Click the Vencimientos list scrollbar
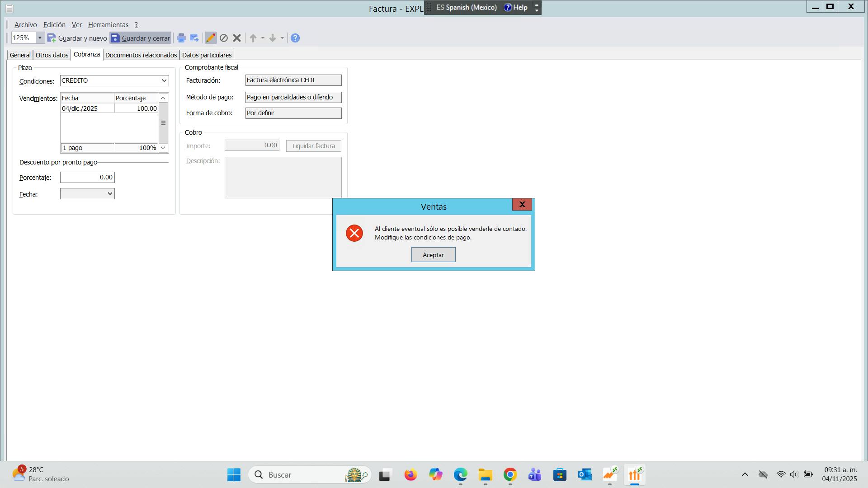The height and width of the screenshot is (488, 868). pos(163,123)
